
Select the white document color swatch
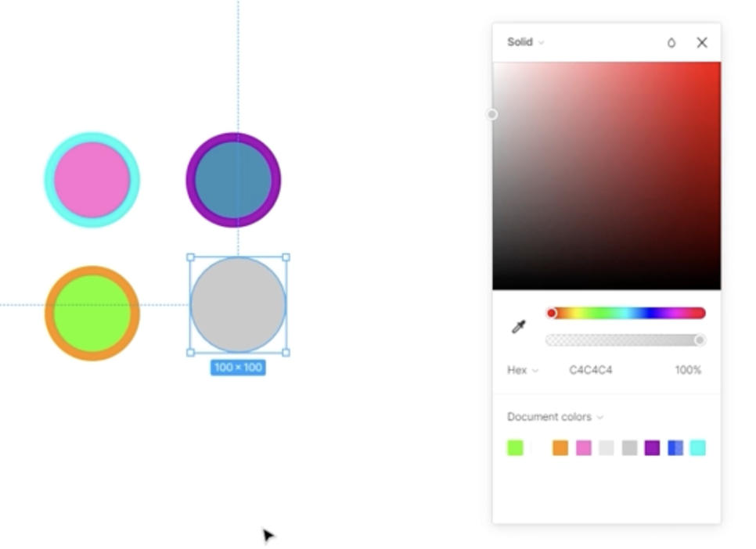tap(538, 448)
